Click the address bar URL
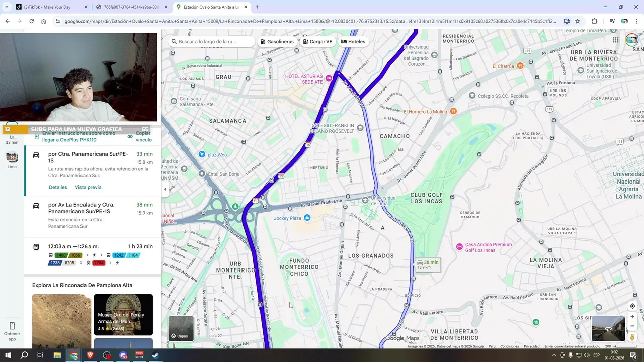The width and height of the screenshot is (644, 362). coord(310,21)
